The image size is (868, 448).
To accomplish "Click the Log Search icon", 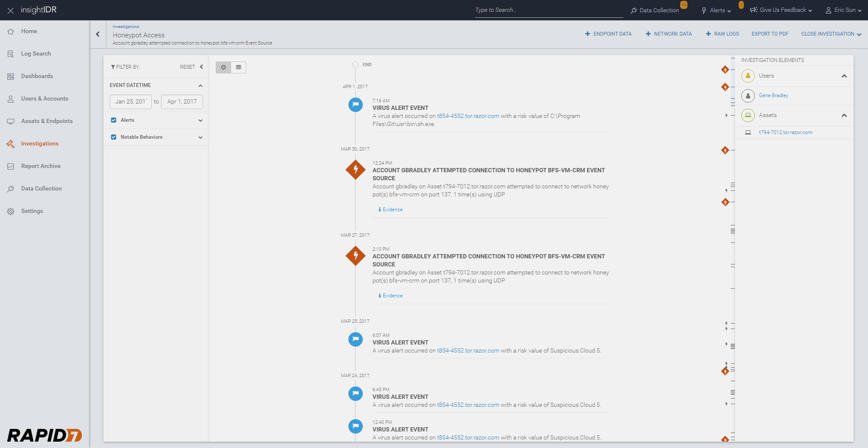I will pos(11,54).
